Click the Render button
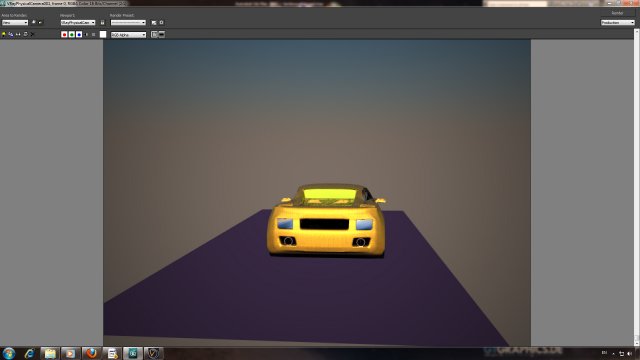 tap(618, 13)
